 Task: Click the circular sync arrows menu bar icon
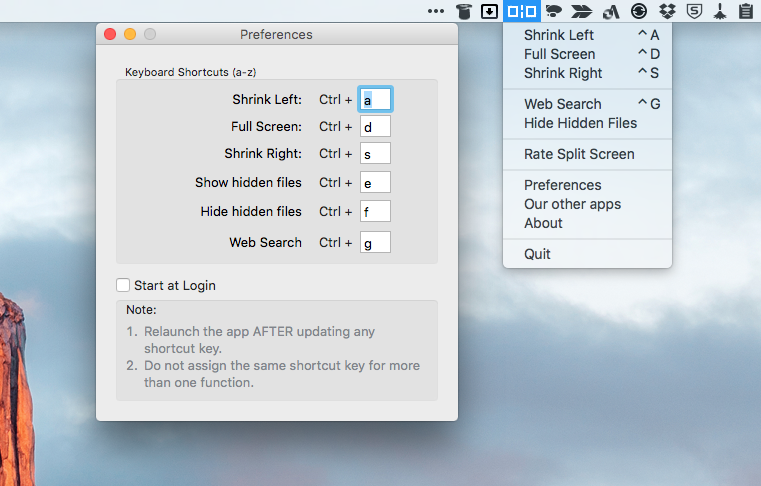click(639, 11)
